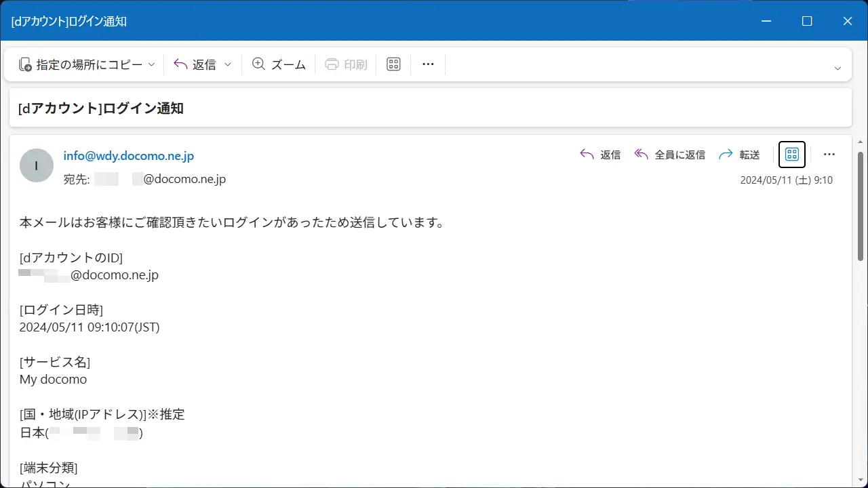Click the [端末分類] label

coord(48,467)
